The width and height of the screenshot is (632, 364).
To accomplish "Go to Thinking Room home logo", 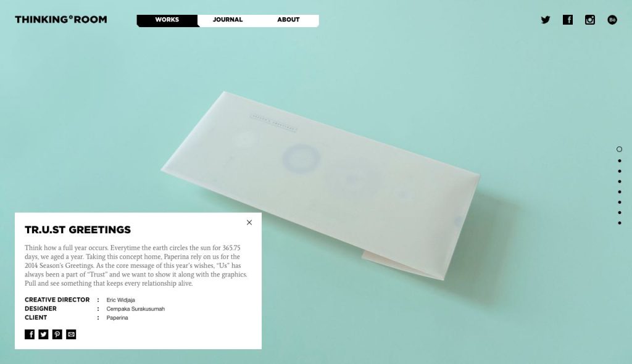I will [61, 19].
